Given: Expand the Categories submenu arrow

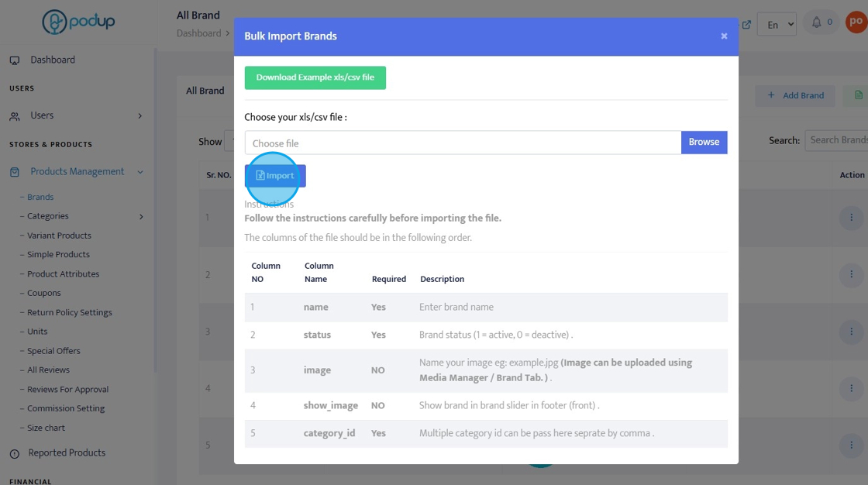Looking at the screenshot, I should click(141, 217).
